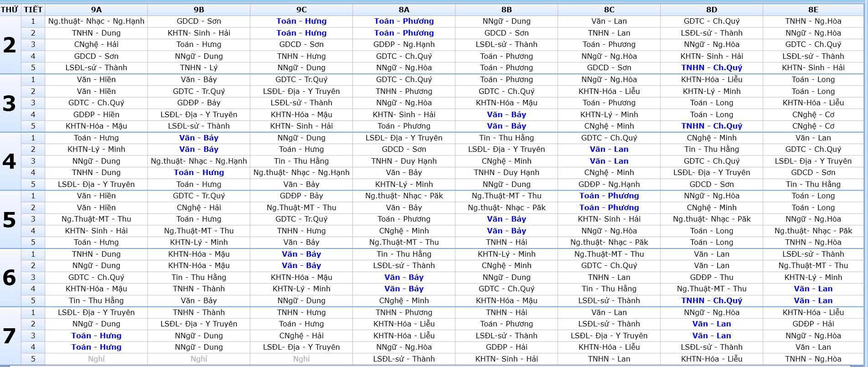Viewport: 868px width, 367px height.
Task: Click KHTN-Lý - Minh cell in column 9A
Action: coord(96,149)
